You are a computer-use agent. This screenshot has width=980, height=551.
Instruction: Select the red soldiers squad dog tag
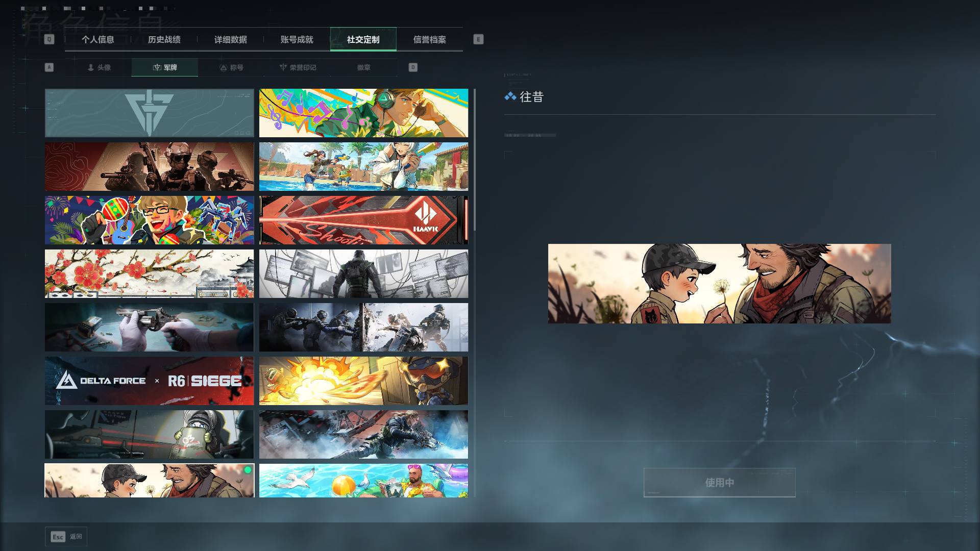(149, 167)
